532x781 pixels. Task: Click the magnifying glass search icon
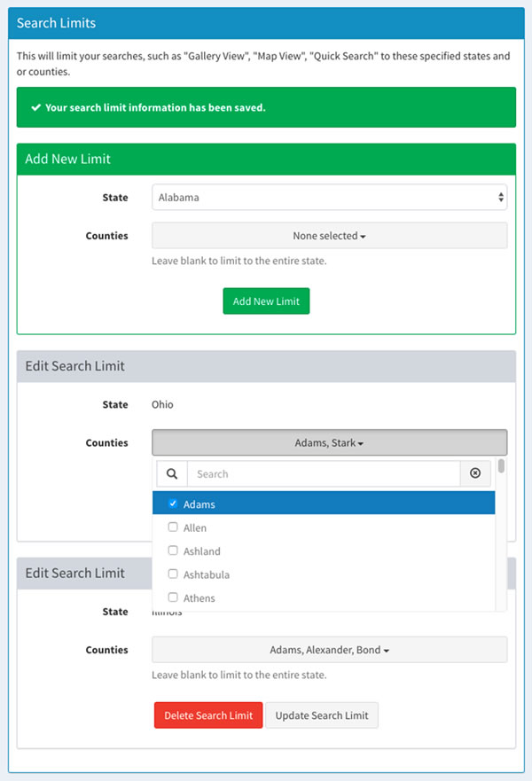pyautogui.click(x=172, y=473)
